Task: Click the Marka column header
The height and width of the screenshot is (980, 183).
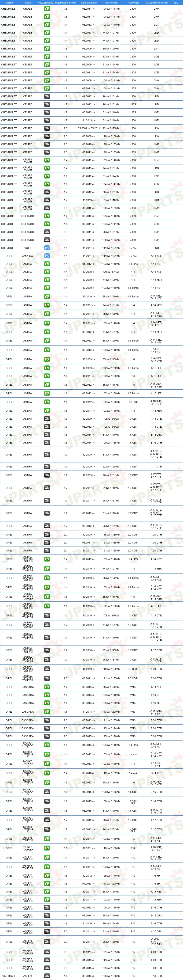Action: (9, 2)
